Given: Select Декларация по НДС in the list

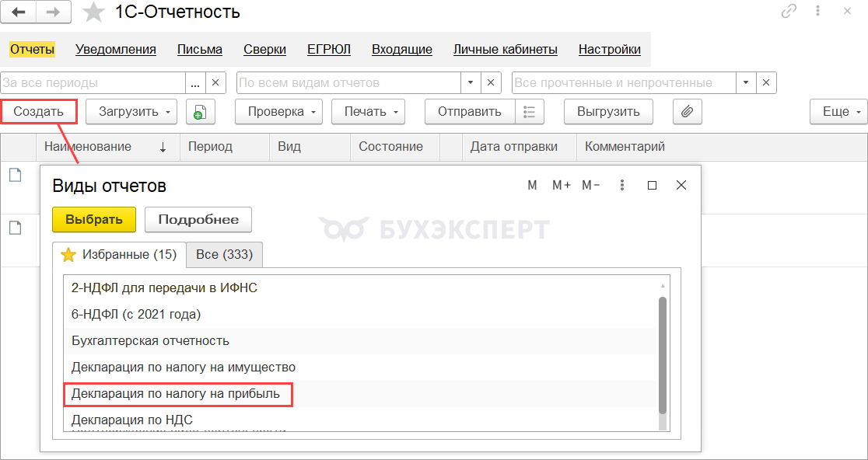Looking at the screenshot, I should tap(360, 420).
